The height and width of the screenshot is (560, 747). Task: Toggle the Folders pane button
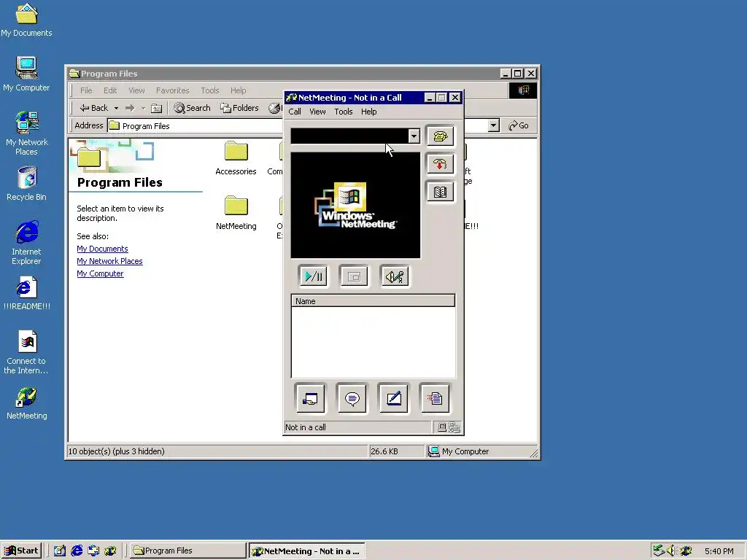click(239, 108)
